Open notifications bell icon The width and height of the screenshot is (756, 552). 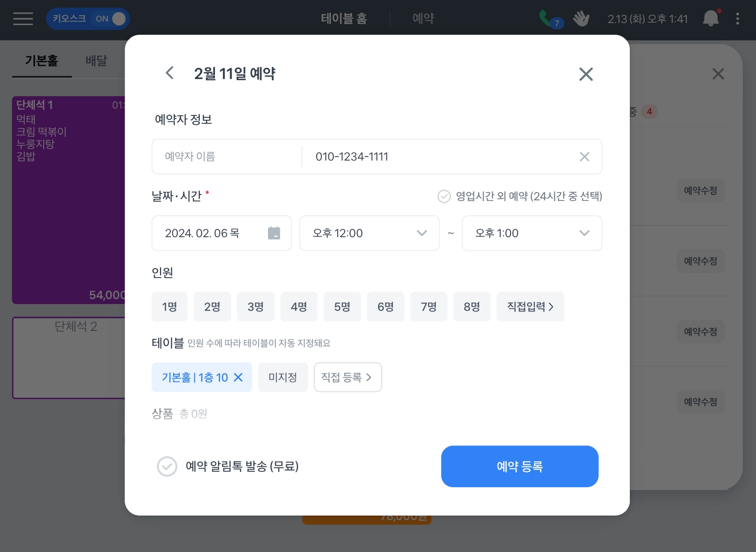point(710,19)
